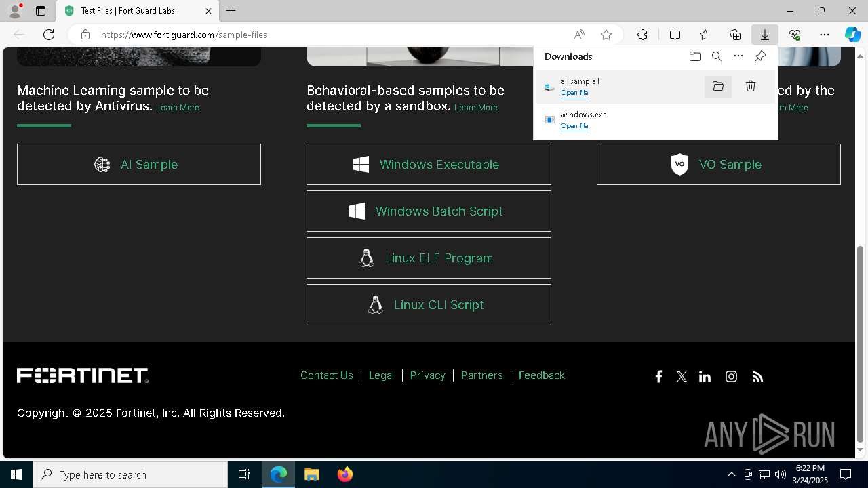
Task: Open the tab actions menu icon
Action: [x=41, y=11]
